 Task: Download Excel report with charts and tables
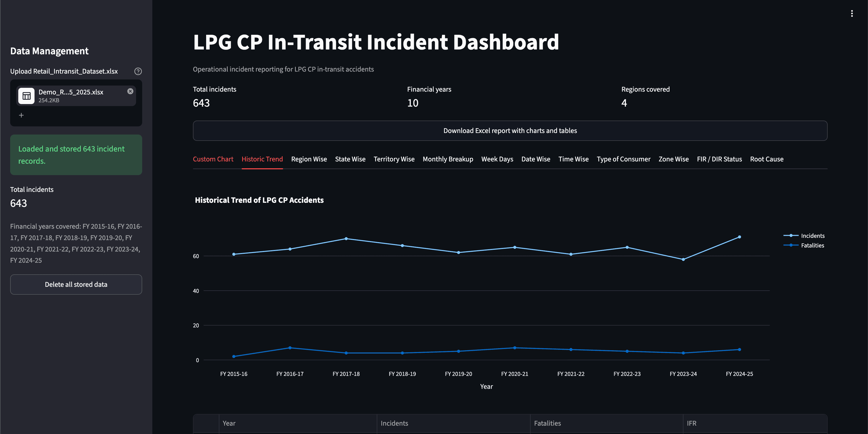(510, 131)
